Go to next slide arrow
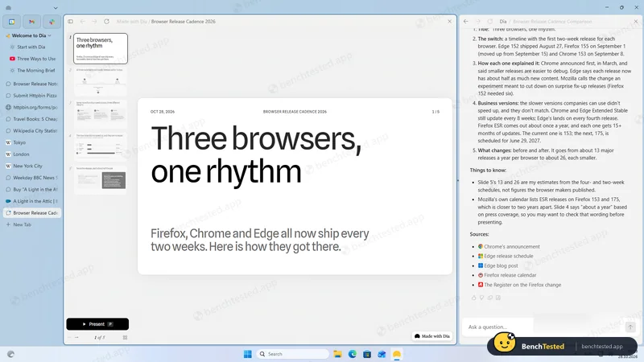The height and width of the screenshot is (362, 644). pos(76,337)
